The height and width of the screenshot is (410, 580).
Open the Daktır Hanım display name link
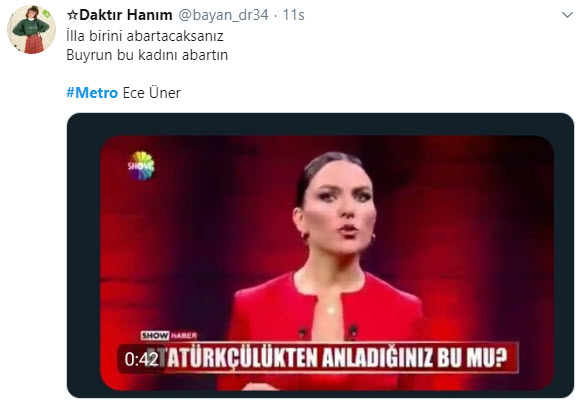[125, 15]
